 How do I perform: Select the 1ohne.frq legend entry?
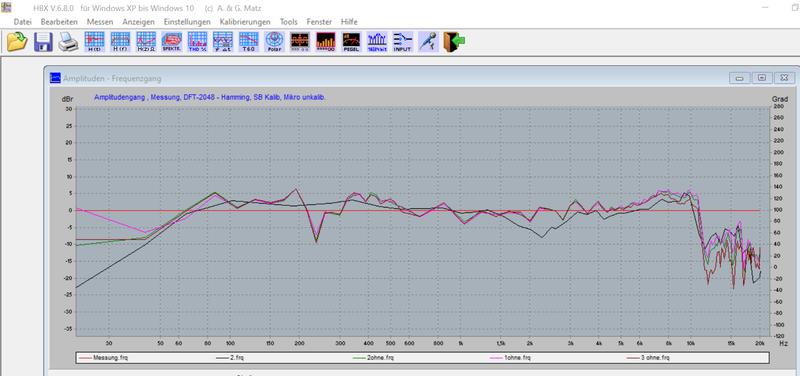(x=511, y=358)
